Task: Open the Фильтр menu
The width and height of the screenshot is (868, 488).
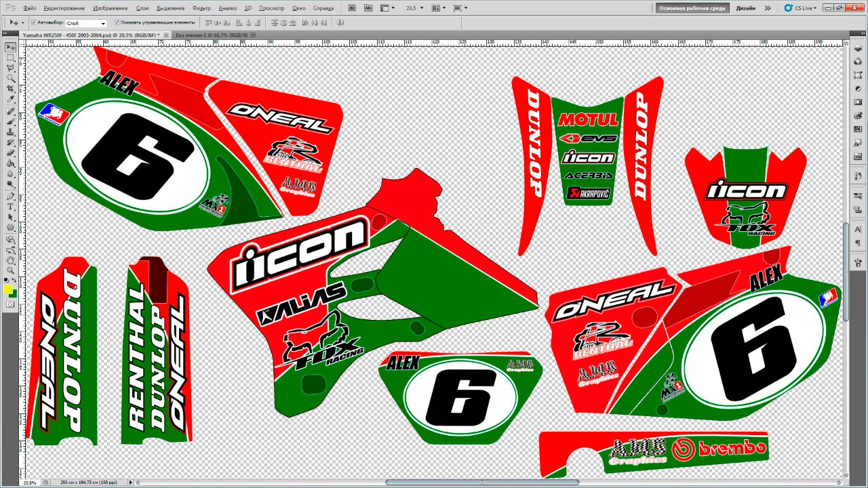Action: pyautogui.click(x=201, y=8)
